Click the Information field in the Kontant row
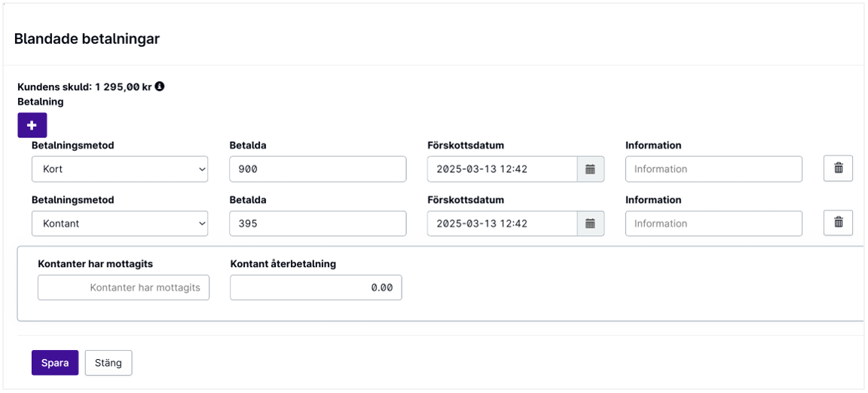The width and height of the screenshot is (868, 393). pyautogui.click(x=714, y=223)
